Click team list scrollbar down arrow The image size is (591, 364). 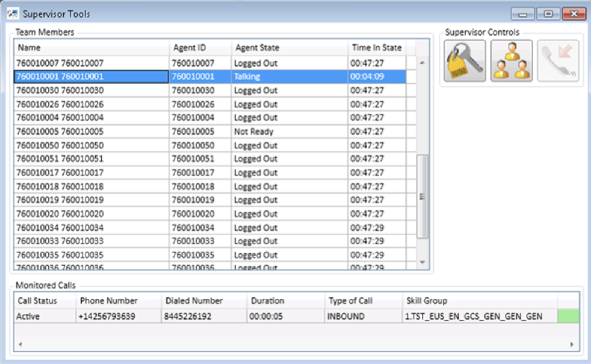[422, 262]
